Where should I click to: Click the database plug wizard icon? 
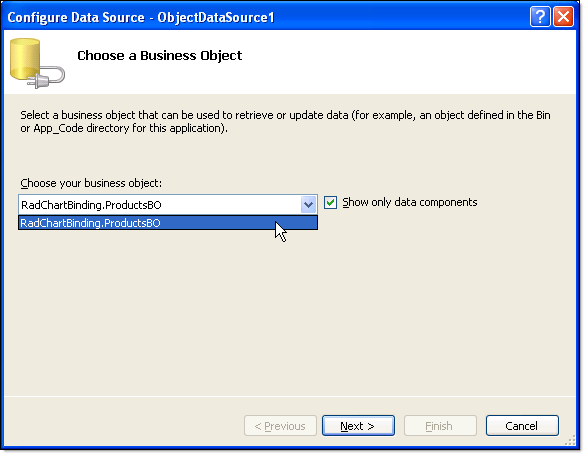tap(37, 63)
